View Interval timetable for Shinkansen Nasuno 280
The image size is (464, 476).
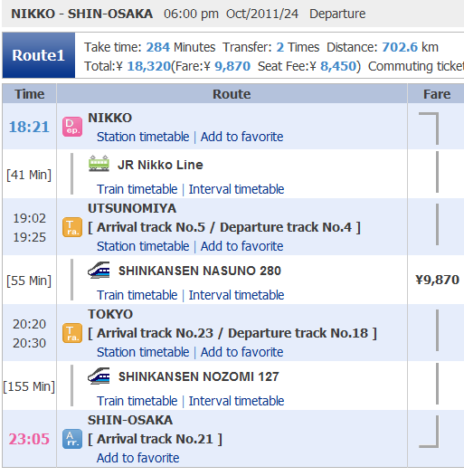(x=236, y=295)
